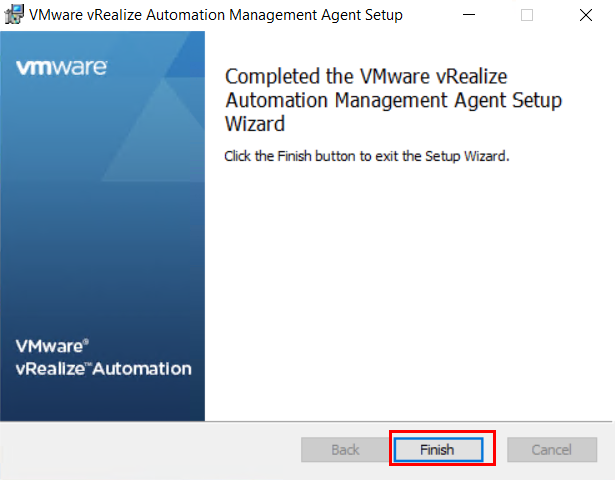
Task: Click the window title text in title bar
Action: click(216, 15)
